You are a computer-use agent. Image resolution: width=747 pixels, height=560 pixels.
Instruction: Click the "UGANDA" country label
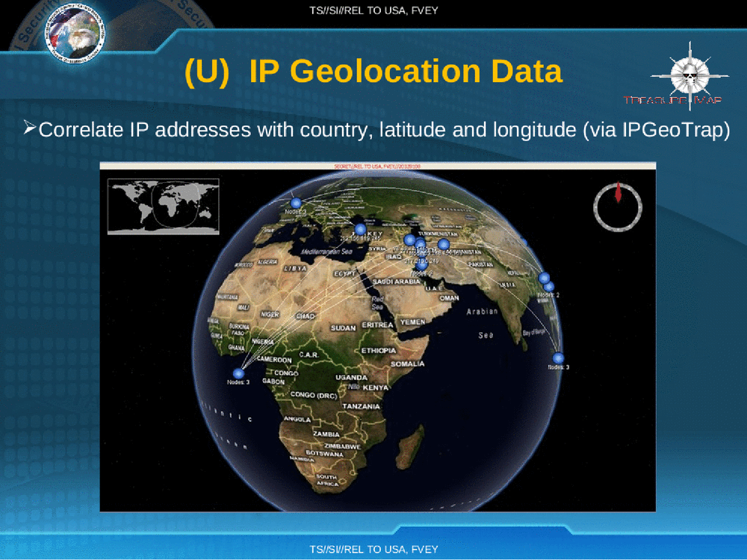click(x=352, y=378)
